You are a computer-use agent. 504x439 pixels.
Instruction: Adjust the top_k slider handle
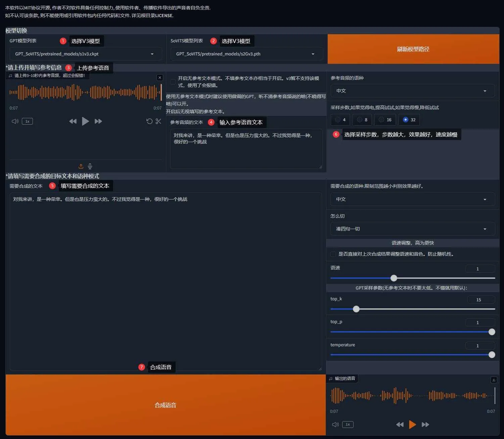click(356, 309)
